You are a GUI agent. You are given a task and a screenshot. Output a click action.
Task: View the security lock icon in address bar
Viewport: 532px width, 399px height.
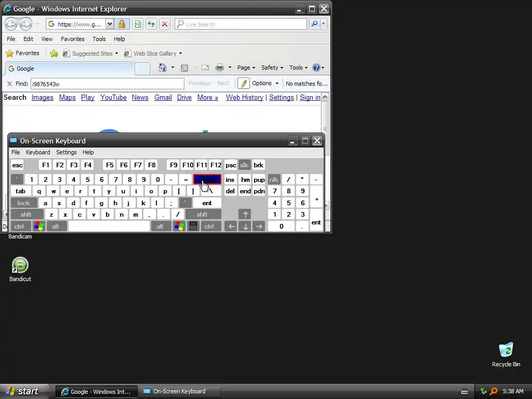(x=122, y=24)
